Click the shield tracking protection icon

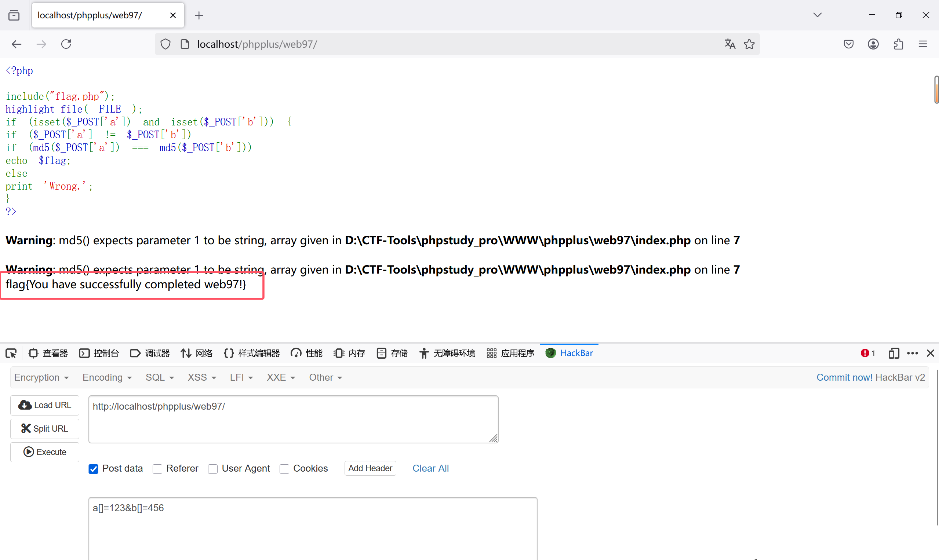pos(165,44)
